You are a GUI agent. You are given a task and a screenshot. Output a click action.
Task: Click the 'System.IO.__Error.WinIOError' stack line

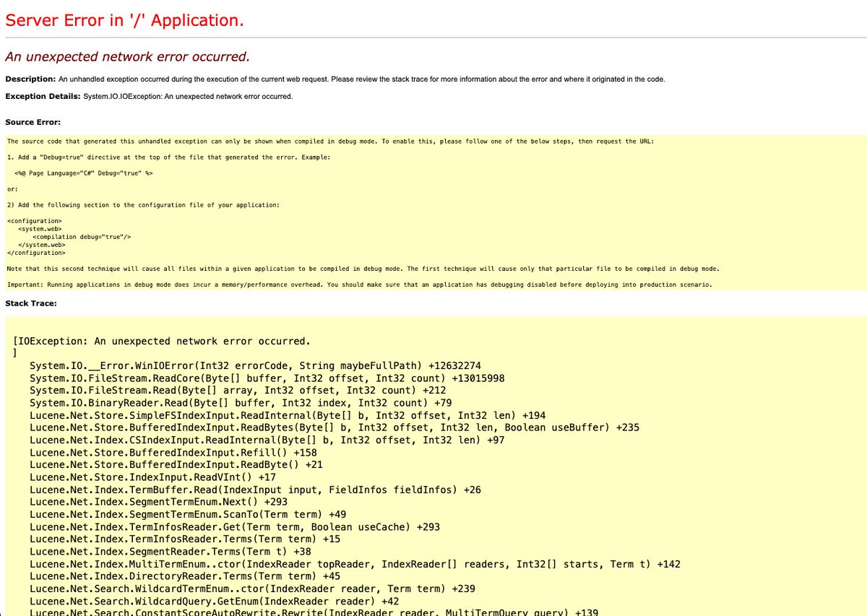click(255, 366)
